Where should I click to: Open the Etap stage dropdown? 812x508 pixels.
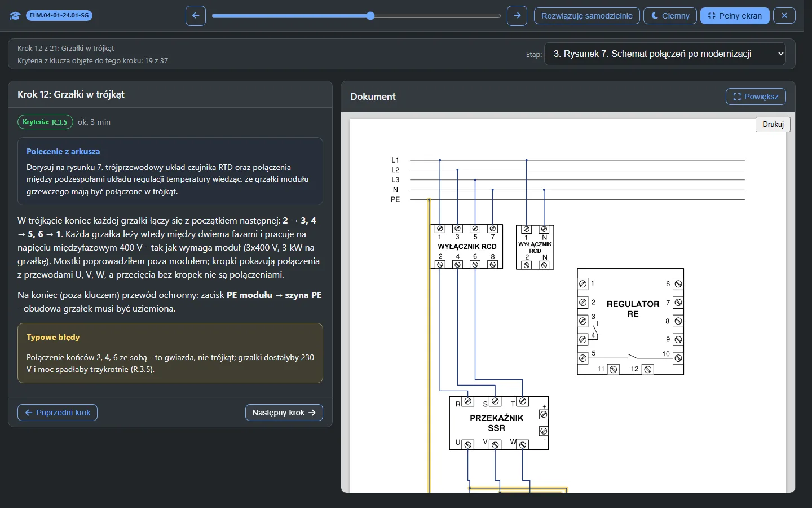(x=665, y=54)
